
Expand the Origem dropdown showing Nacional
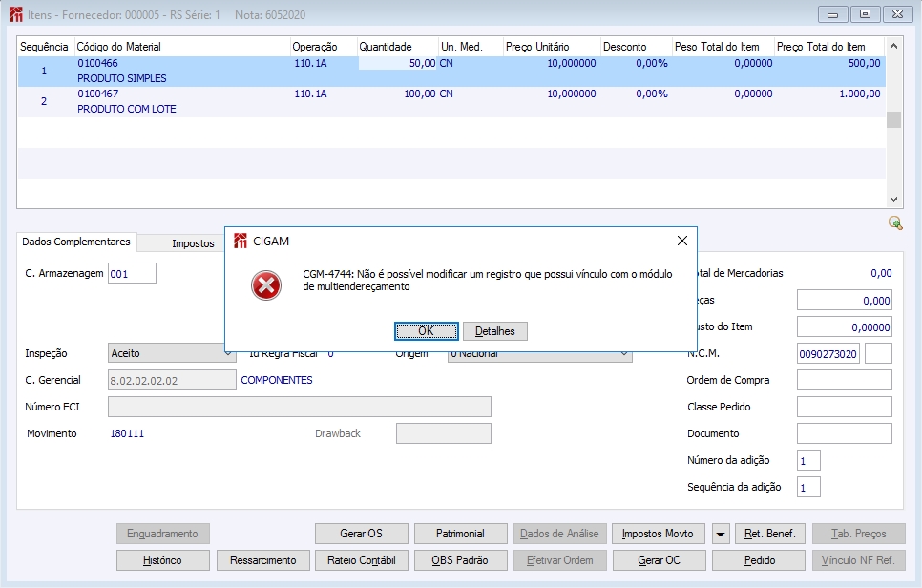[540, 354]
